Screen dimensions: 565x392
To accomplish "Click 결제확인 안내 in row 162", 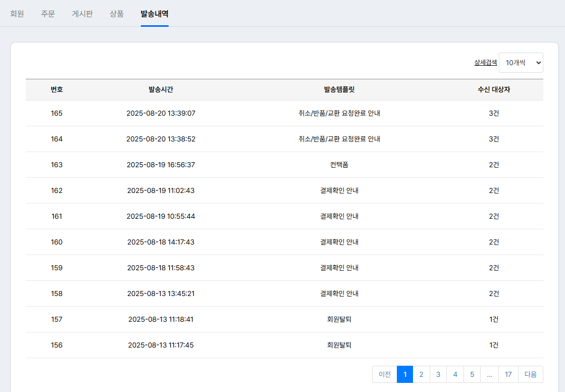I will 339,190.
